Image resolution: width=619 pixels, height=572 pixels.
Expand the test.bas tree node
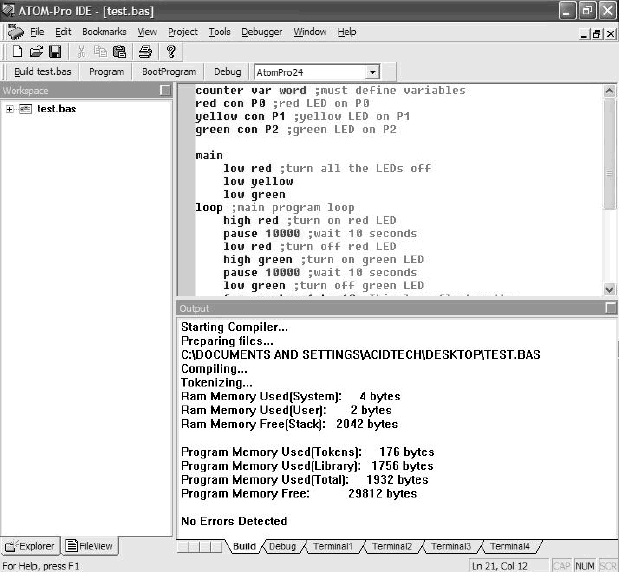tap(10, 108)
